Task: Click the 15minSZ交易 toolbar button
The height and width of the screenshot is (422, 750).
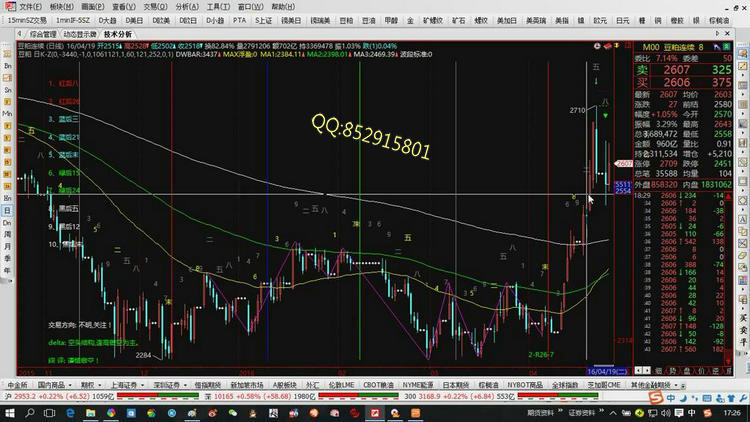Action: (26, 19)
